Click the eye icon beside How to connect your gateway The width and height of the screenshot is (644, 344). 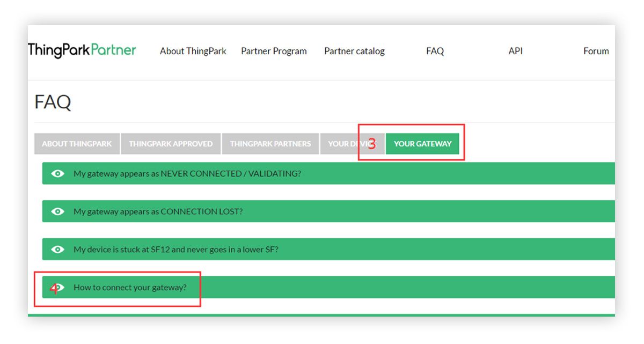pyautogui.click(x=57, y=288)
